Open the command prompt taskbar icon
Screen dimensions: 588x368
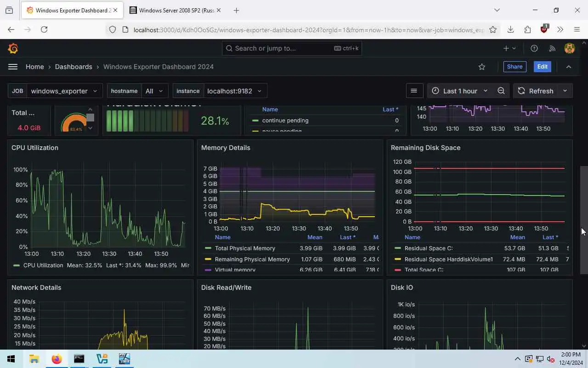click(x=79, y=359)
